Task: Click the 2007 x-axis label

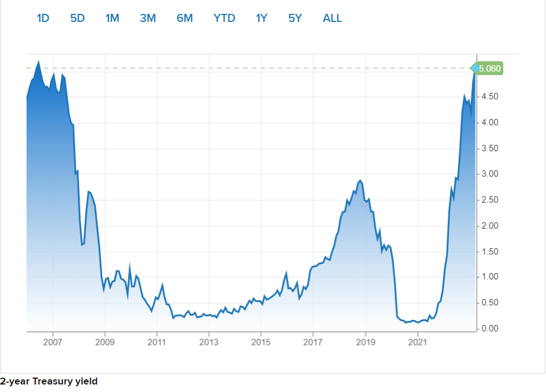Action: (53, 342)
